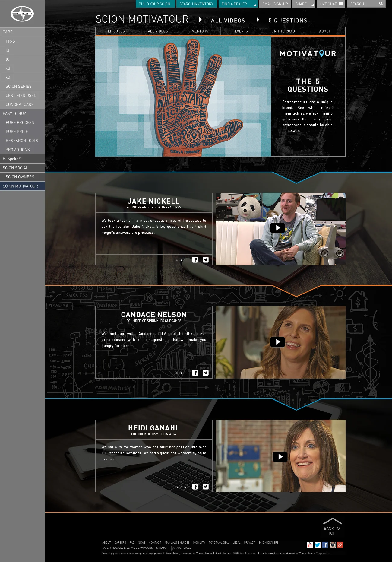The image size is (392, 562).
Task: Expand the Share dropdown in top bar
Action: 304,4
